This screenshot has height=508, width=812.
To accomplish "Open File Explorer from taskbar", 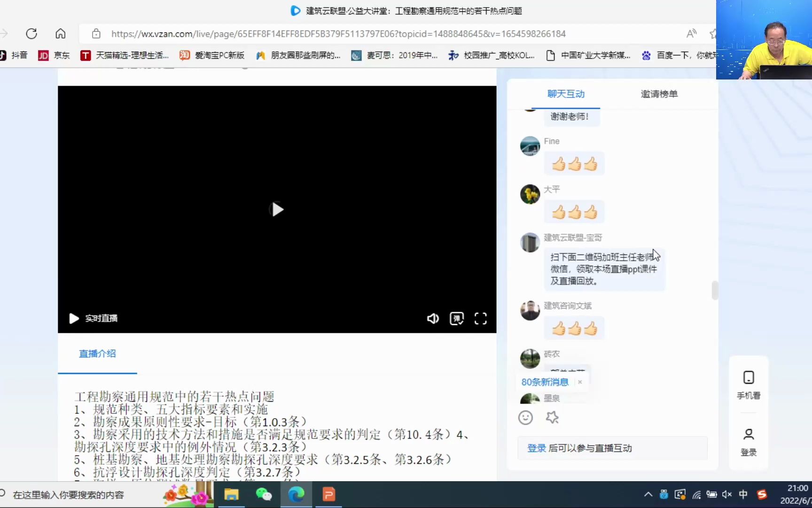I will [231, 495].
